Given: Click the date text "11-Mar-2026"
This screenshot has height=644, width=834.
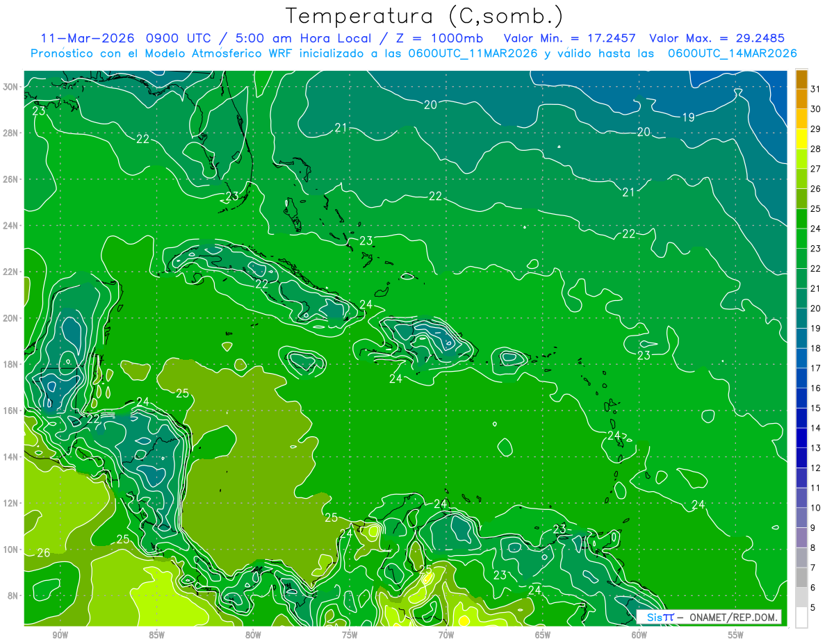Looking at the screenshot, I should [88, 38].
